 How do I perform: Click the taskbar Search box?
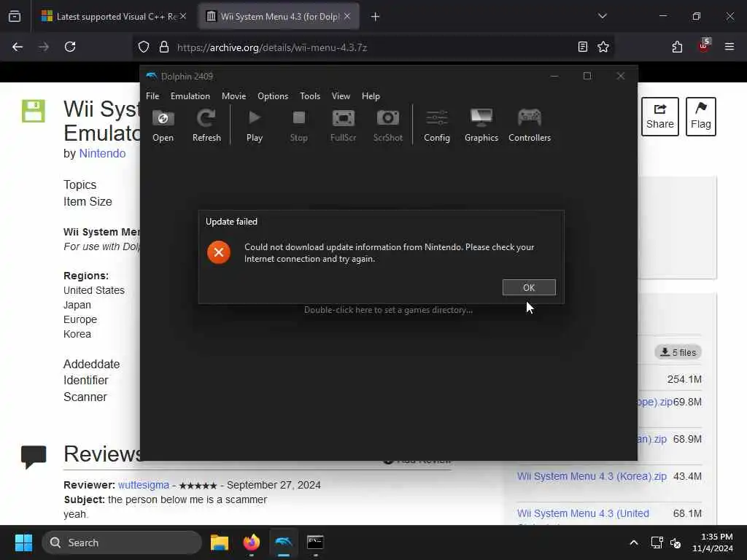[122, 542]
